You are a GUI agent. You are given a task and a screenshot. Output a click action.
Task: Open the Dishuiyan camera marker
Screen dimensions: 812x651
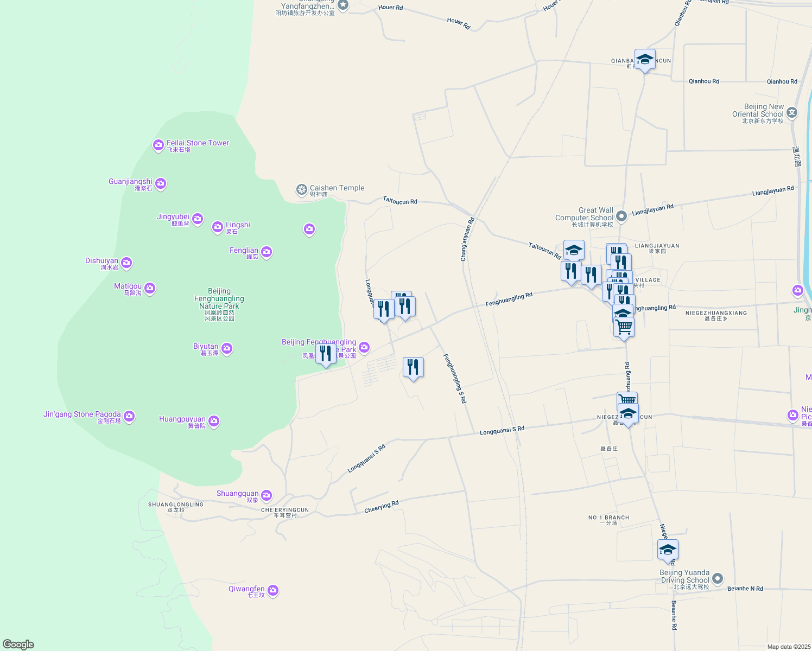[126, 263]
